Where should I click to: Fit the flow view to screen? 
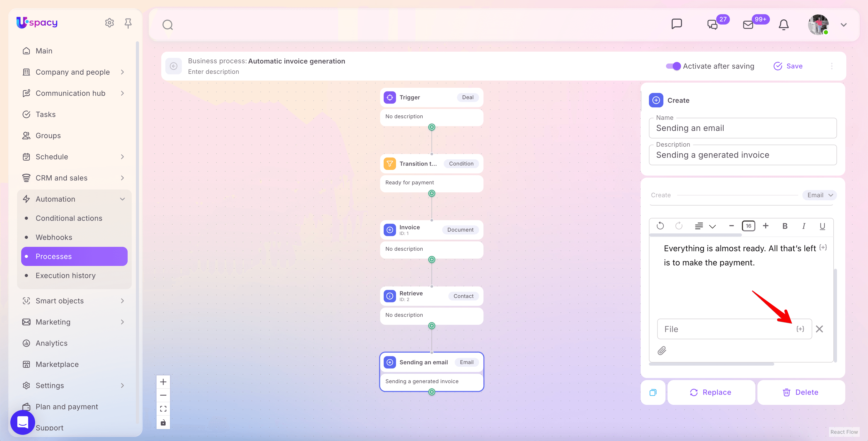(x=163, y=409)
